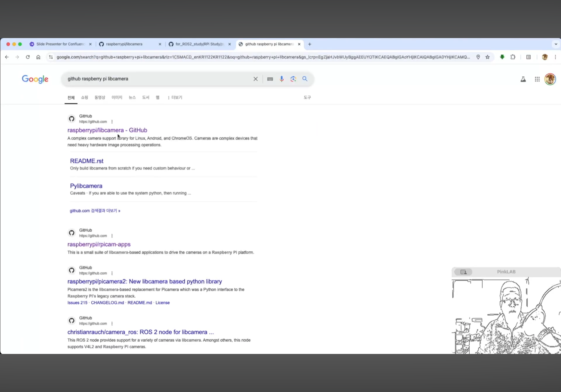
Task: Open Google Lens image search
Action: [x=293, y=79]
